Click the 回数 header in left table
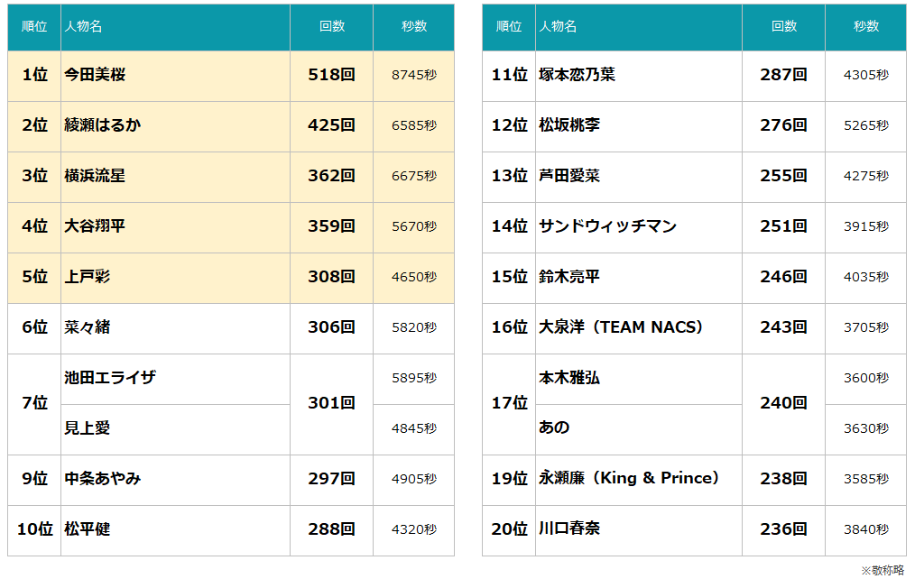 coord(331,27)
